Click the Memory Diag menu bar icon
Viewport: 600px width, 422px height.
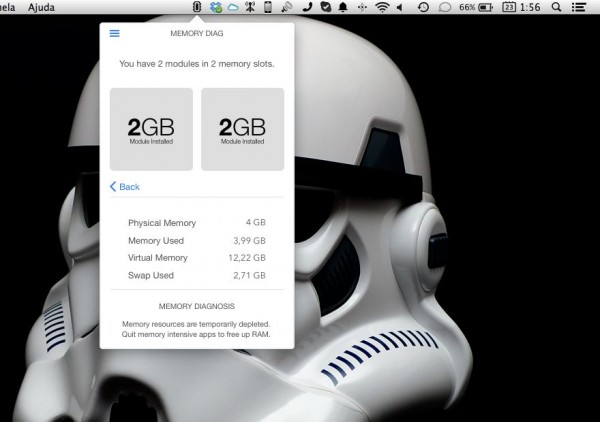pos(197,7)
